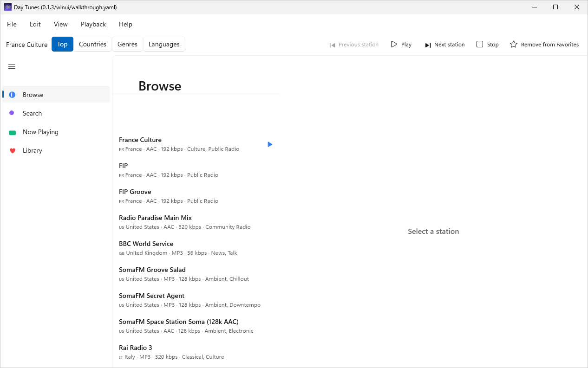The width and height of the screenshot is (588, 368).
Task: Close the Day Tunes window
Action: [x=577, y=7]
